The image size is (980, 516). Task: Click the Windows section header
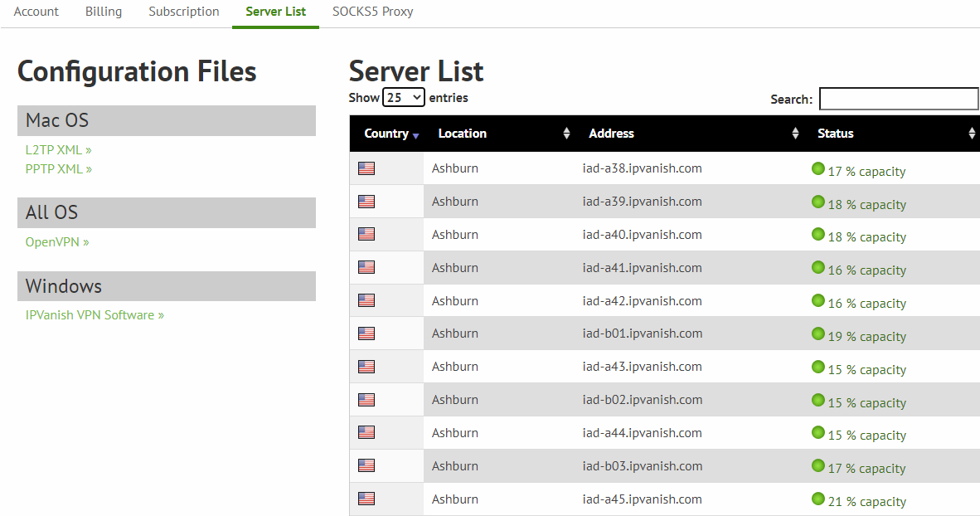167,286
